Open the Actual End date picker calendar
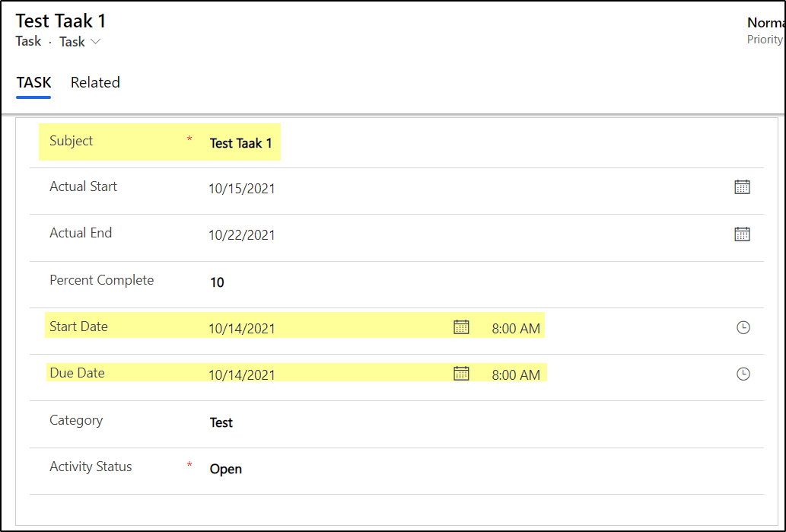The width and height of the screenshot is (786, 532). (x=742, y=234)
